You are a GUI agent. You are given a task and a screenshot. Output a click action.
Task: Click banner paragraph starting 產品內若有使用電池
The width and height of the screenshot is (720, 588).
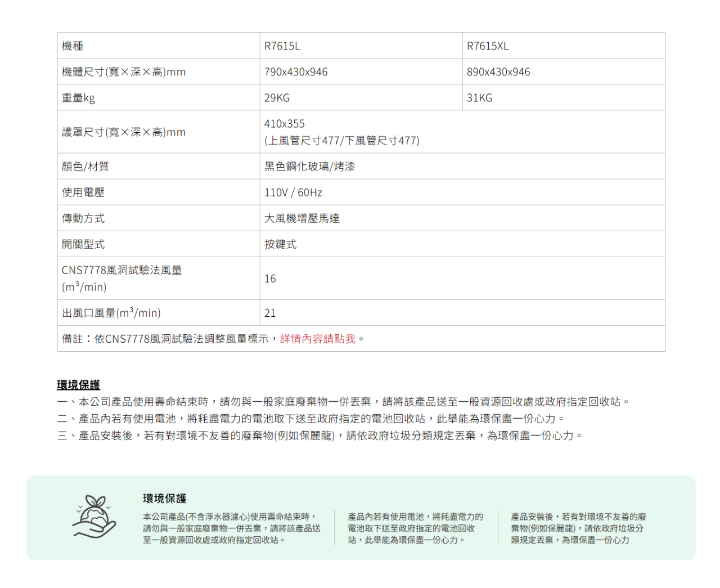pos(415,528)
